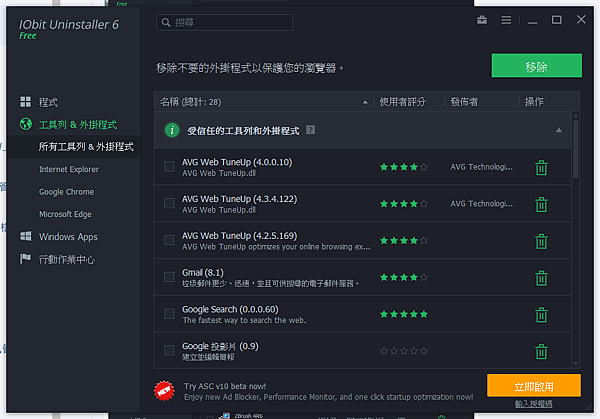Click the green 移除 button
The width and height of the screenshot is (600, 419).
[536, 65]
